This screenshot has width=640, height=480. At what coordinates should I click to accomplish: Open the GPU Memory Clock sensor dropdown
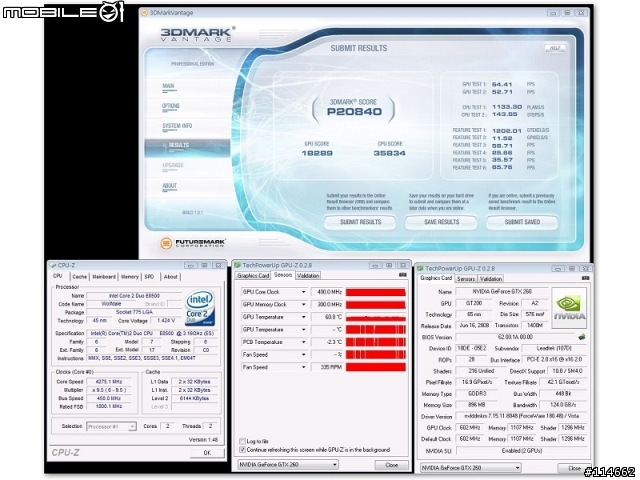(303, 304)
